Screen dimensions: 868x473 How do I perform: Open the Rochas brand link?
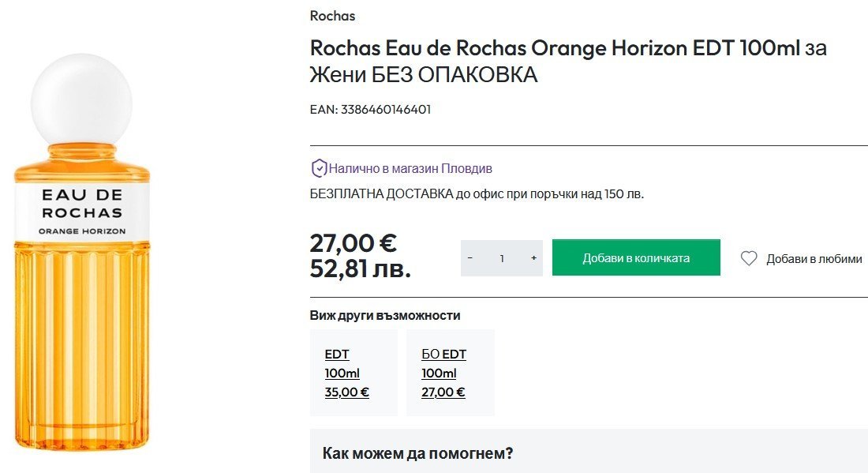pyautogui.click(x=332, y=16)
